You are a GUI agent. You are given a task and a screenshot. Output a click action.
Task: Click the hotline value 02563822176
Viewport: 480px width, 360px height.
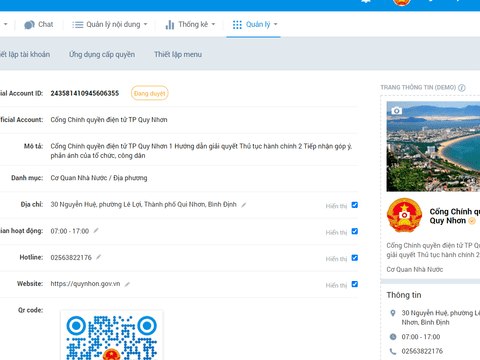tap(71, 257)
